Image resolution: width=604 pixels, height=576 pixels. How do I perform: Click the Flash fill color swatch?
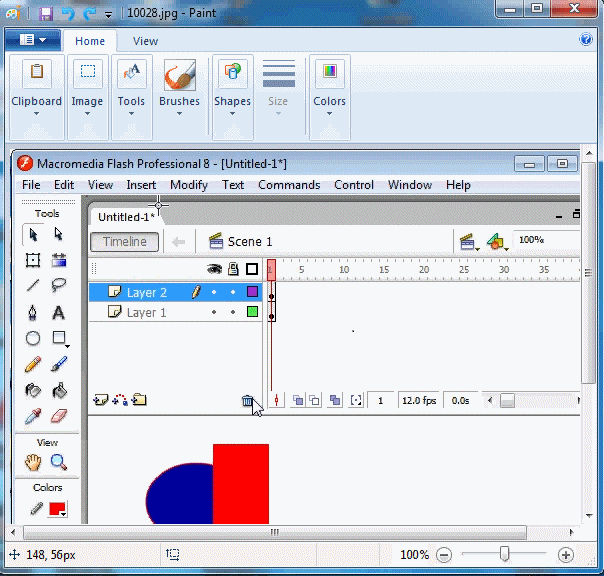(x=58, y=509)
